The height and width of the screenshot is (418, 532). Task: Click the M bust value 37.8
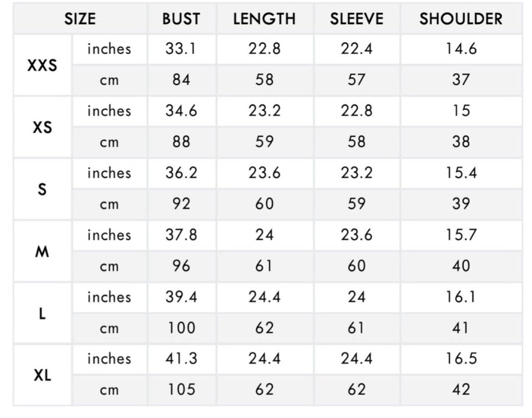(181, 235)
